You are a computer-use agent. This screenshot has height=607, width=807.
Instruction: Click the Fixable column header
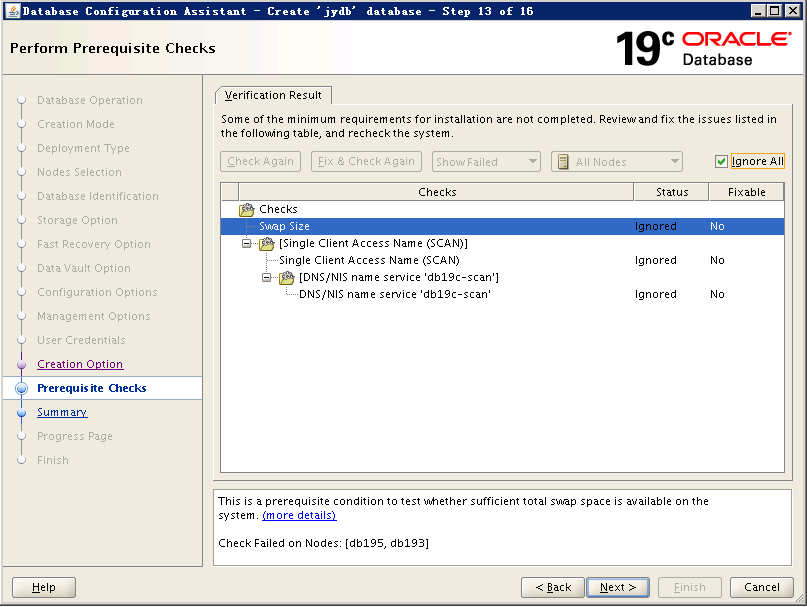pyautogui.click(x=746, y=192)
